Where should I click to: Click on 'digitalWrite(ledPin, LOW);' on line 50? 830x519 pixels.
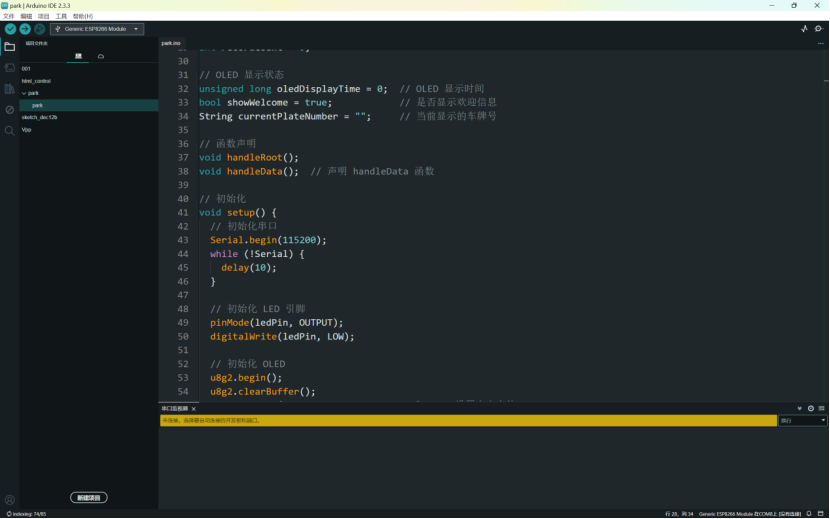[x=282, y=336]
